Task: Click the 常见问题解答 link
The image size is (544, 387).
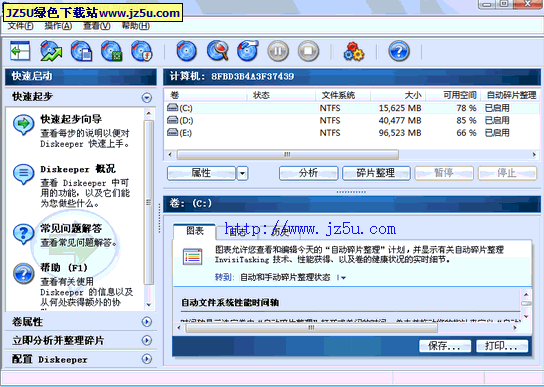Action: click(71, 228)
